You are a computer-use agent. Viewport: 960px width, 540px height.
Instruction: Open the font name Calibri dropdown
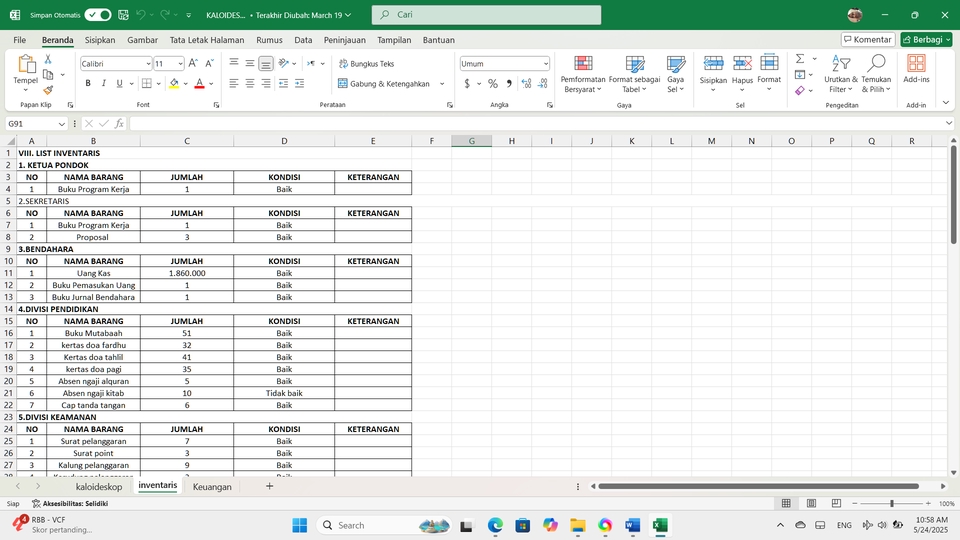tap(148, 64)
